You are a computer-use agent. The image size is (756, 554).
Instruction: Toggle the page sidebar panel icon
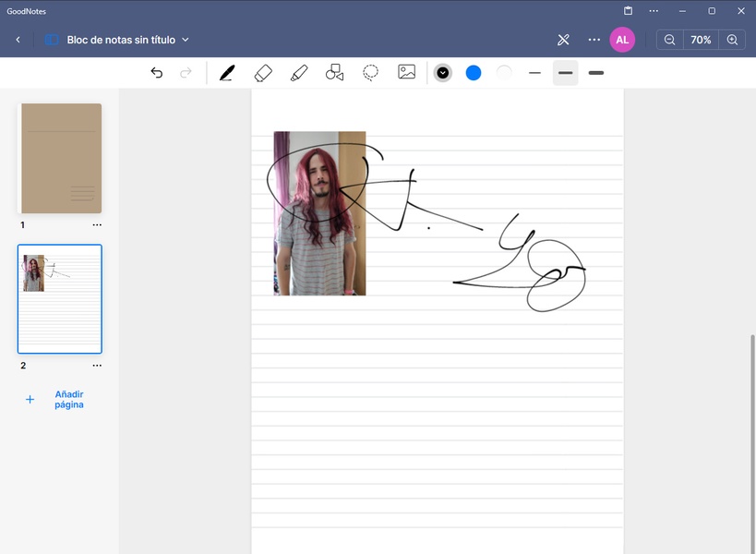(x=52, y=40)
